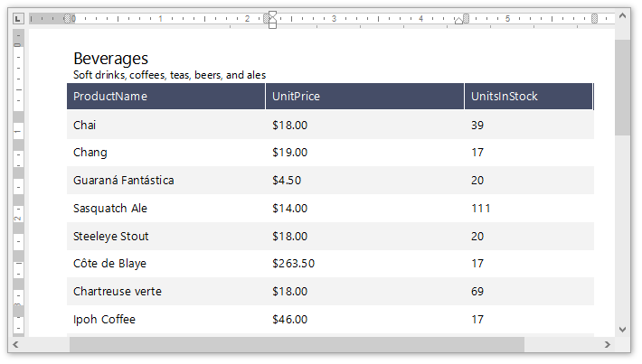Click the first-line indent marker on ruler
Screen dimensions: 642x364
click(x=272, y=14)
